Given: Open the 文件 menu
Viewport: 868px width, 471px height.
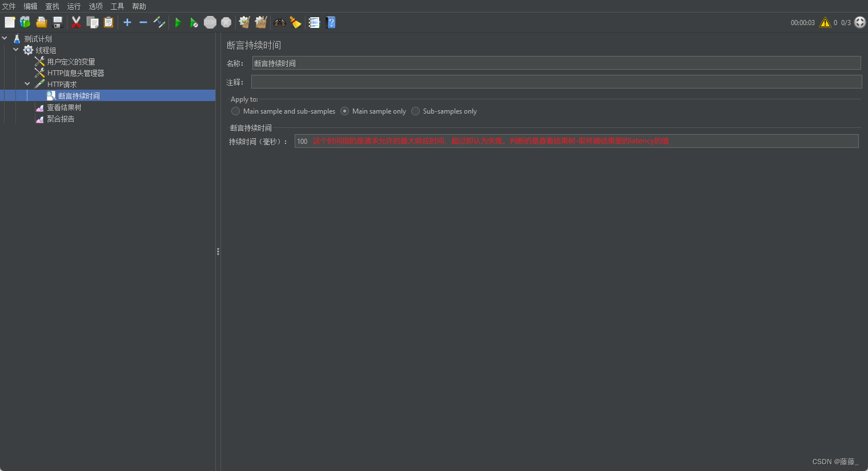Looking at the screenshot, I should (9, 6).
